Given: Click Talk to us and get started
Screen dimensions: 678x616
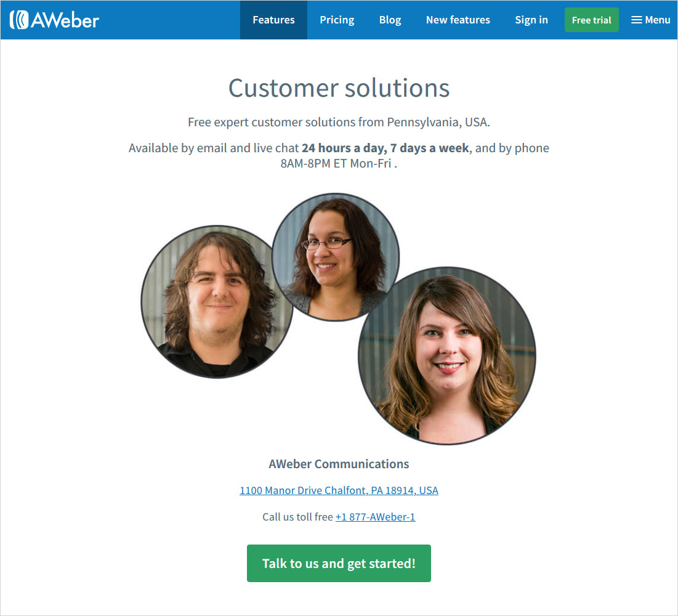Looking at the screenshot, I should click(x=339, y=563).
